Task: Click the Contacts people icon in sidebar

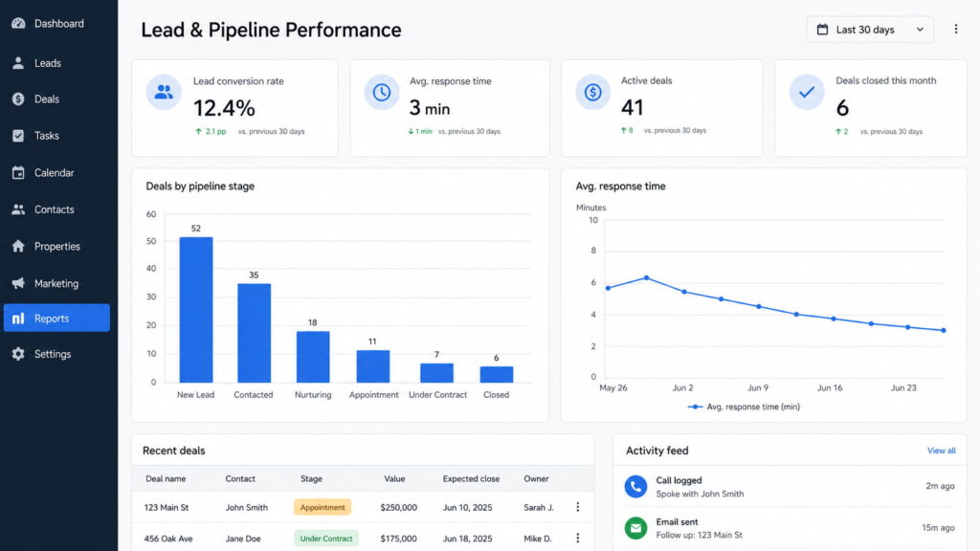Action: [x=18, y=209]
